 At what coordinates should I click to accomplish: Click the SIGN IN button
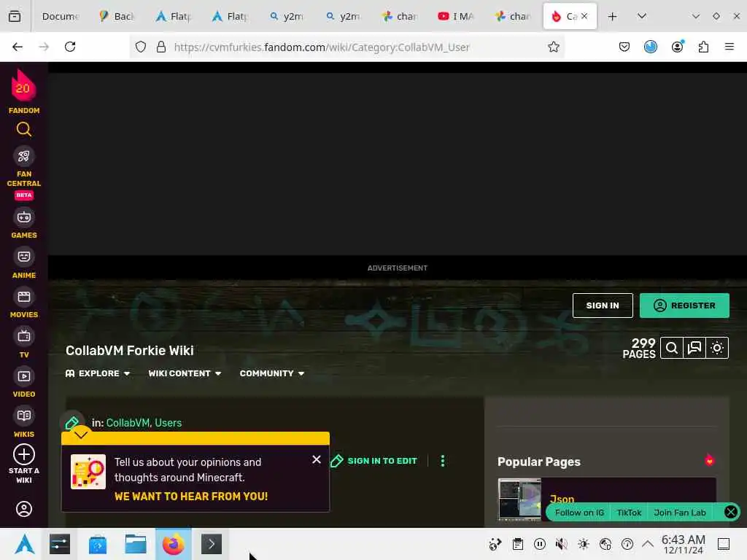(603, 306)
